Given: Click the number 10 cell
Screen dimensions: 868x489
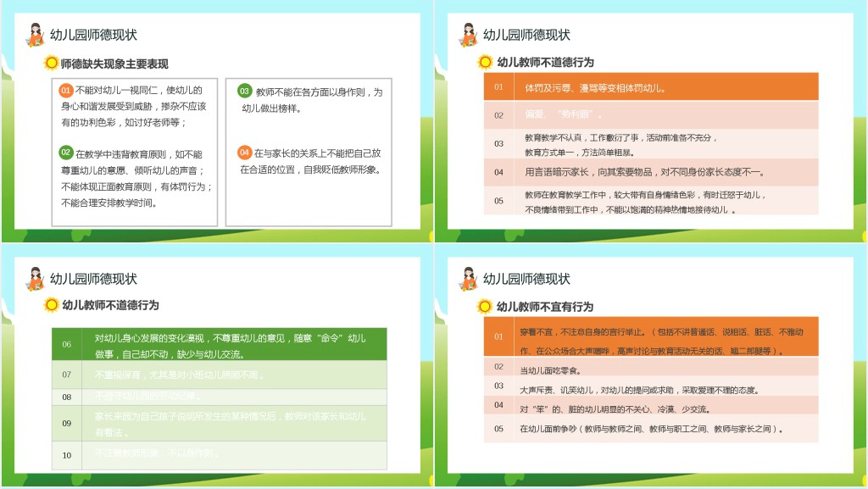Looking at the screenshot, I should [66, 455].
